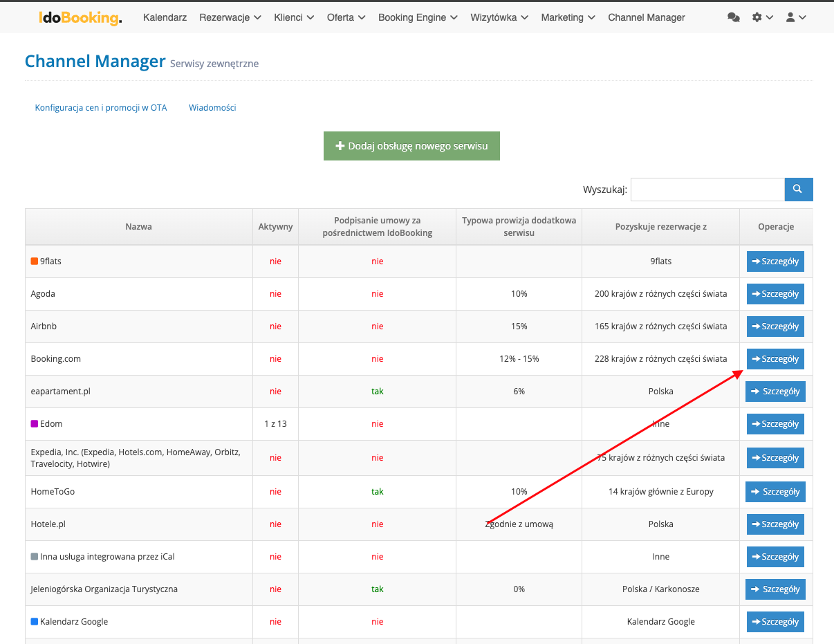This screenshot has height=644, width=834.
Task: Open Konfiguracja cen i promocji w OTA
Action: [101, 108]
